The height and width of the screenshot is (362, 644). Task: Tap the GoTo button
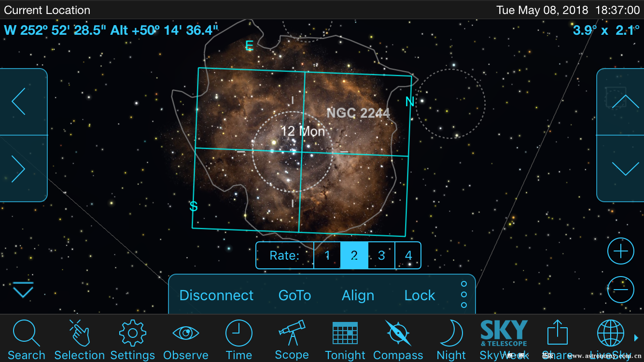(295, 295)
